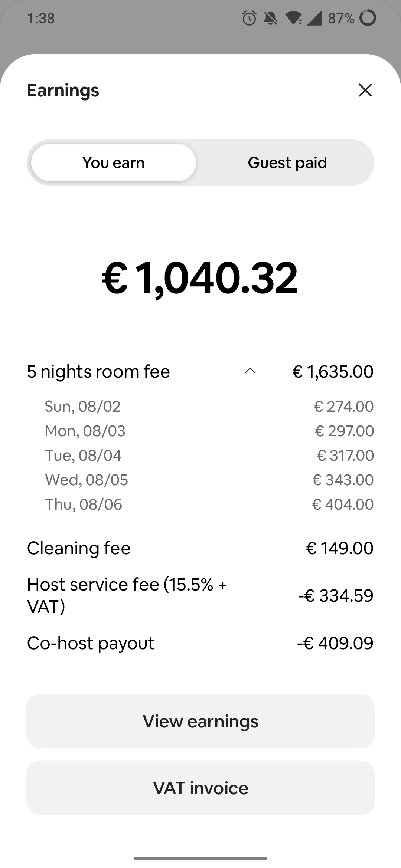Open the VAT invoice button
Screen dimensions: 401x868
(200, 788)
